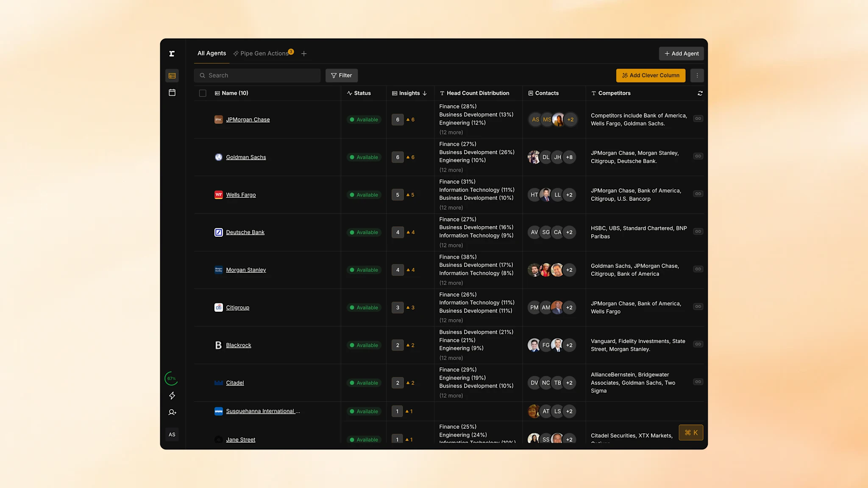Click link icon in Blackrock row

pyautogui.click(x=698, y=344)
